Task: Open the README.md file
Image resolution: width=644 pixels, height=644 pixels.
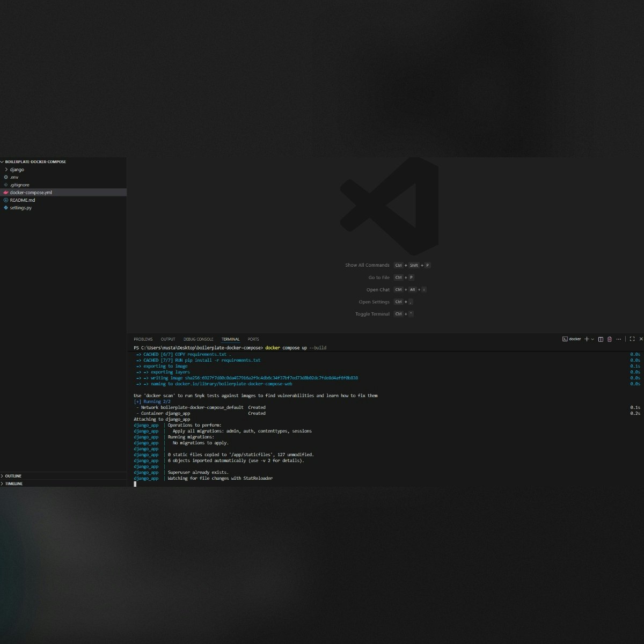Action: point(23,200)
